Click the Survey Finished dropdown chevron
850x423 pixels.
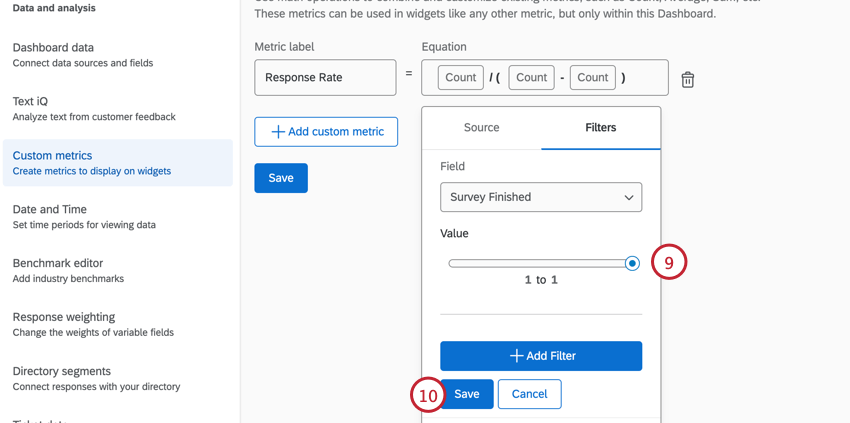pos(629,198)
